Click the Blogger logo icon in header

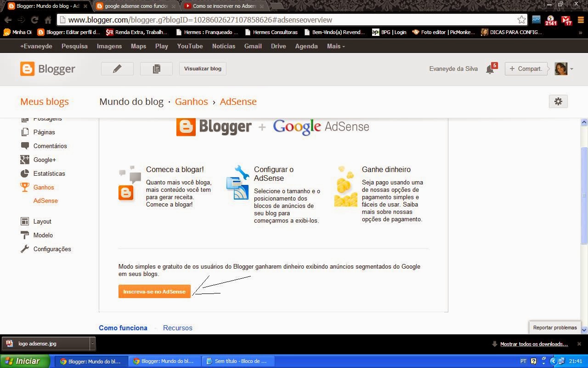(x=27, y=69)
